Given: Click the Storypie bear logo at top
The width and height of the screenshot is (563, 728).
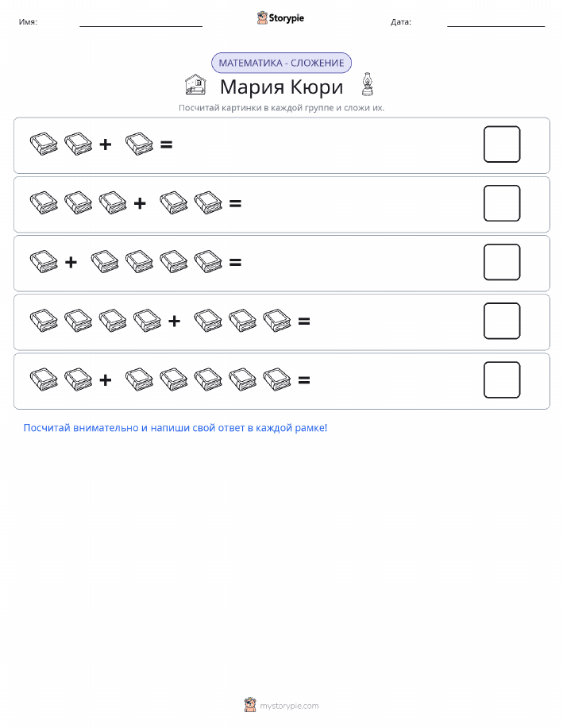Looking at the screenshot, I should pyautogui.click(x=263, y=18).
